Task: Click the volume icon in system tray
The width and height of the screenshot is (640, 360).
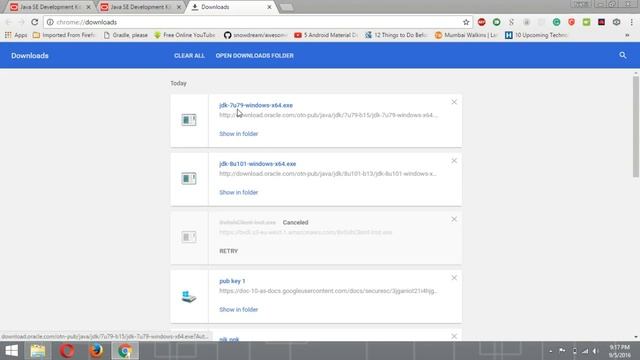Action: pyautogui.click(x=596, y=351)
